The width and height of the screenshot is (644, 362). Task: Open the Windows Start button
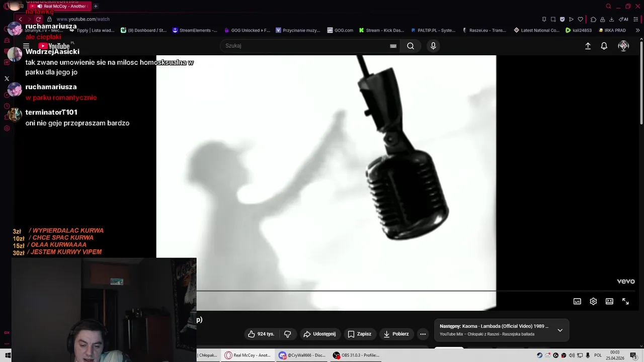[x=8, y=355]
